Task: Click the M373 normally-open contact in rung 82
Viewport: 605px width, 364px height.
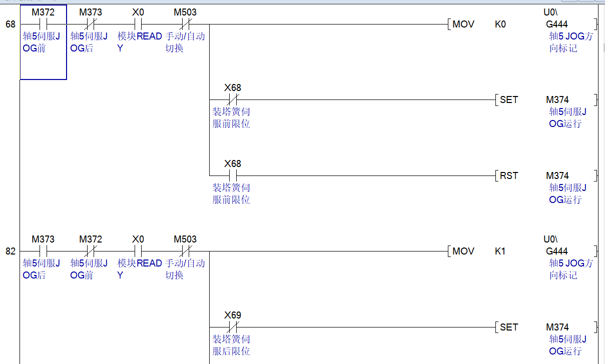Action: (43, 251)
